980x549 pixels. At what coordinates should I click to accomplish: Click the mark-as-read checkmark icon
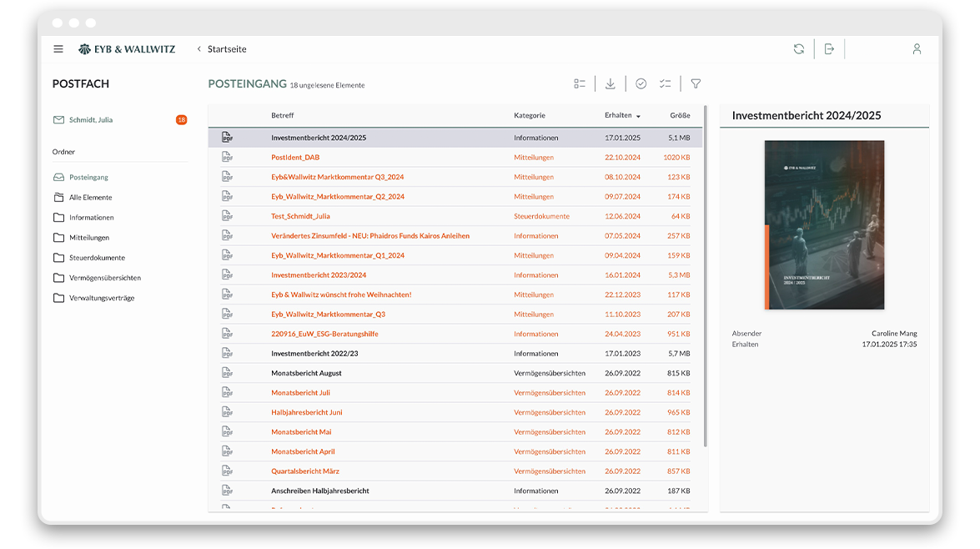click(x=641, y=83)
